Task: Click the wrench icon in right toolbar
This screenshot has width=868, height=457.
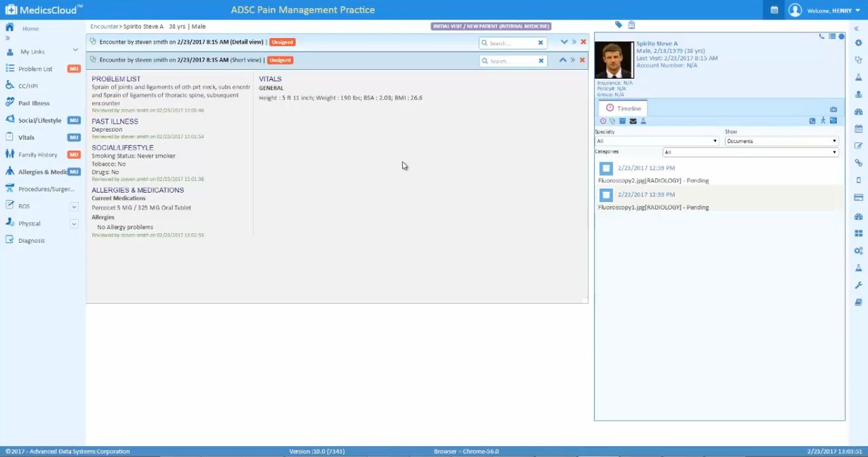Action: point(858,285)
